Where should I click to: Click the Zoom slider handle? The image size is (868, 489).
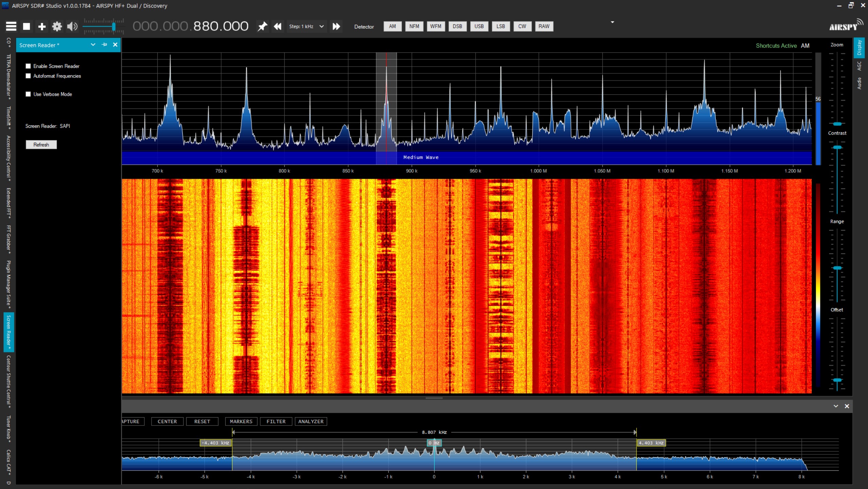[x=837, y=124]
